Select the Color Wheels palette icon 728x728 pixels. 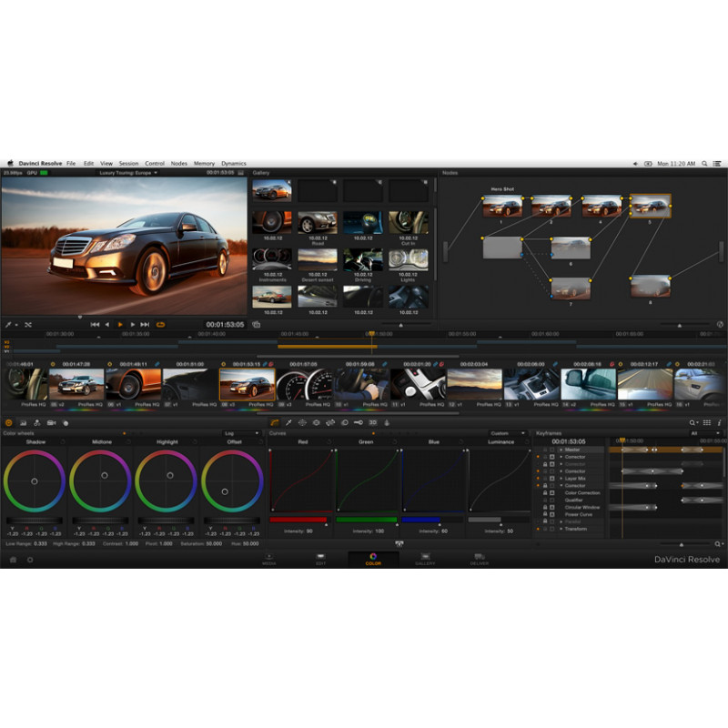[9, 422]
